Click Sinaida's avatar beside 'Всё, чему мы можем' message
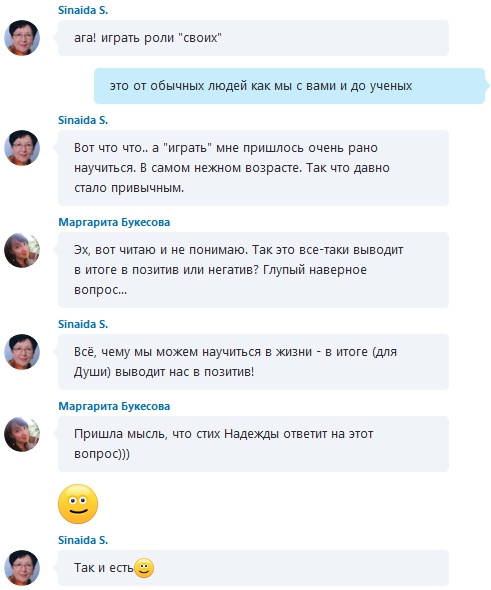The height and width of the screenshot is (590, 491). tap(22, 352)
